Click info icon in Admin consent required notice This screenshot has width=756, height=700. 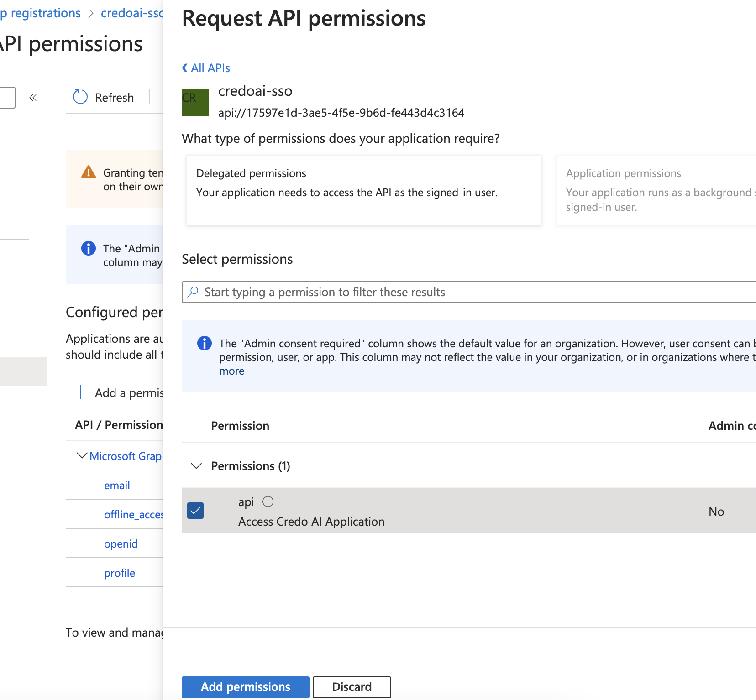click(x=205, y=343)
